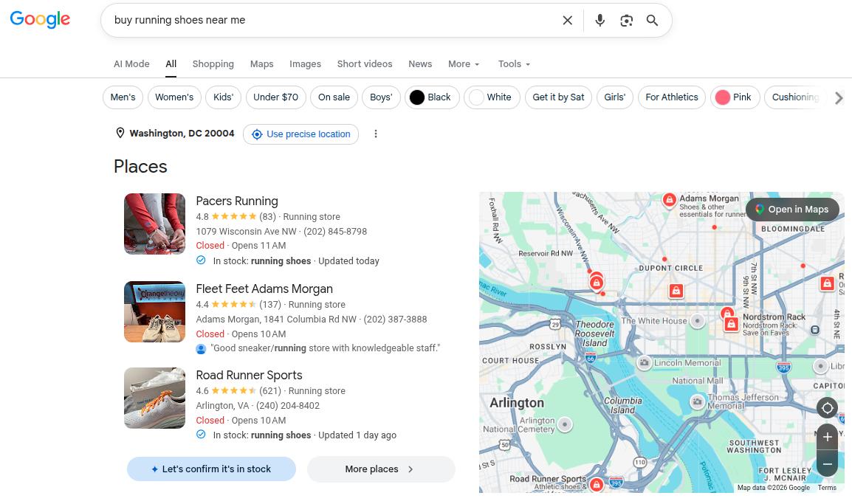Click Pacers Running in-stock checkmark icon
The height and width of the screenshot is (504, 852).
click(201, 260)
